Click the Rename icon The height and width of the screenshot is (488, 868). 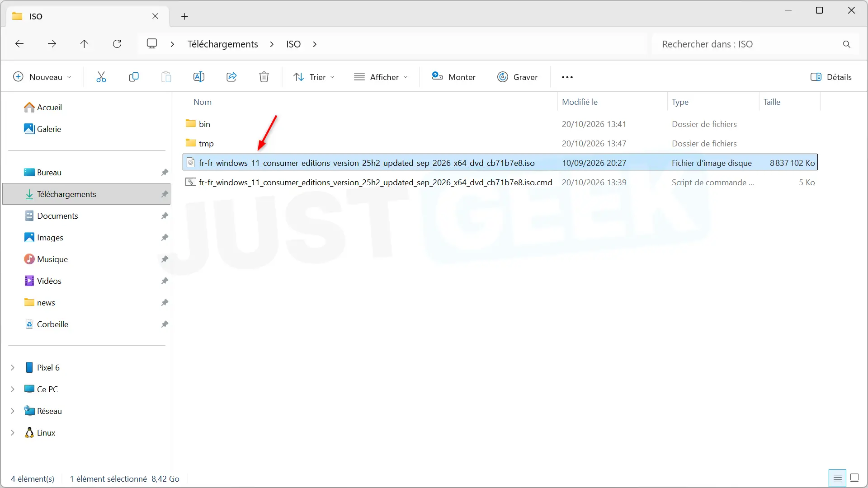pos(199,77)
